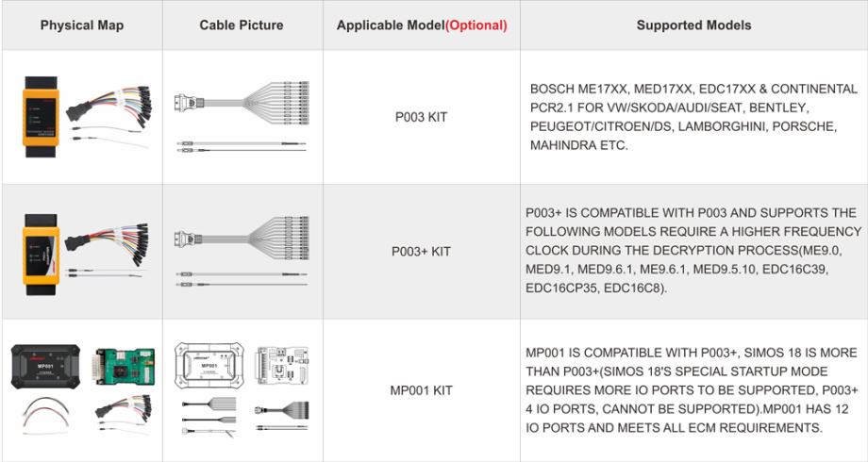The image size is (868, 462).
Task: Click the P003+ compatibility description text
Action: (693, 251)
